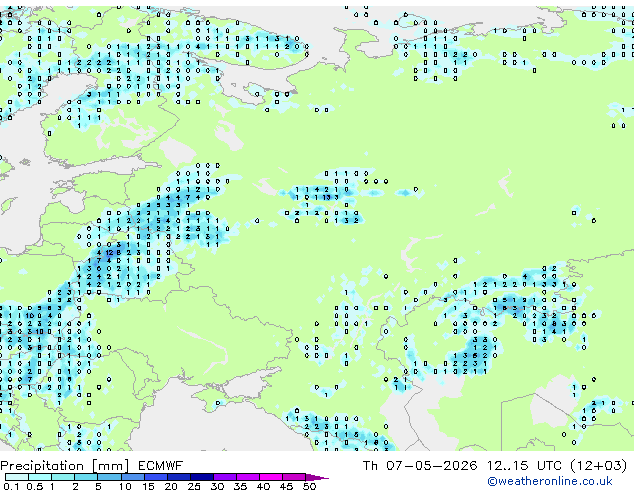Click the date 'Th 07-05-2026'
The width and height of the screenshot is (634, 490).
pos(420,466)
